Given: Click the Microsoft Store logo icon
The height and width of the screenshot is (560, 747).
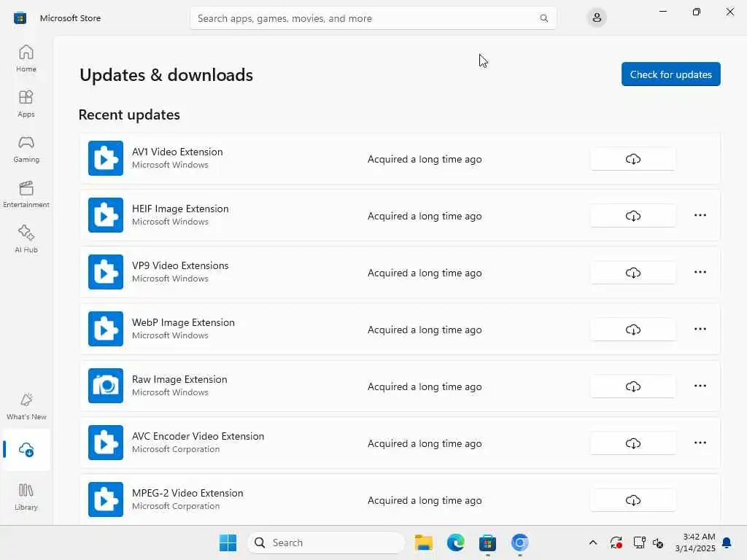Looking at the screenshot, I should coord(20,18).
